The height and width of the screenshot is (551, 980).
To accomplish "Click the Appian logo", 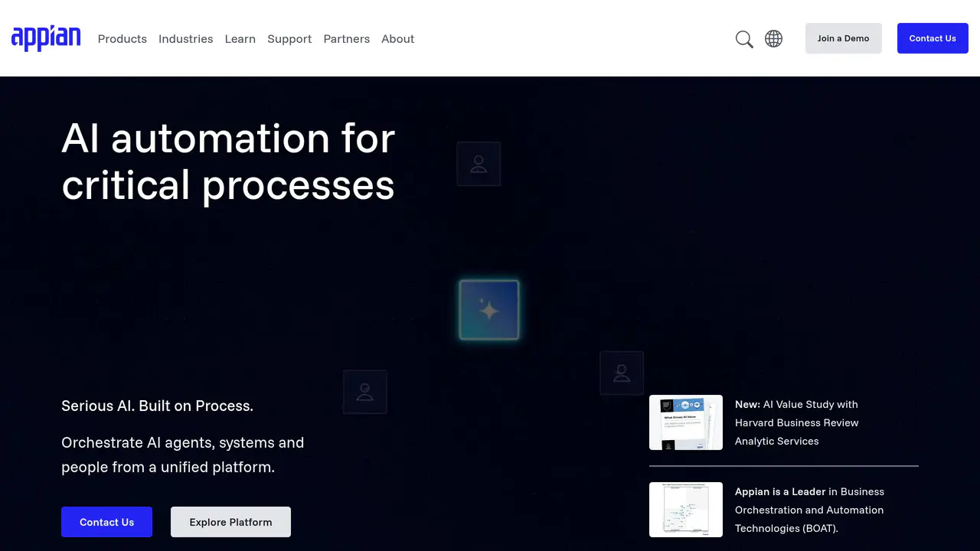I will pos(46,37).
